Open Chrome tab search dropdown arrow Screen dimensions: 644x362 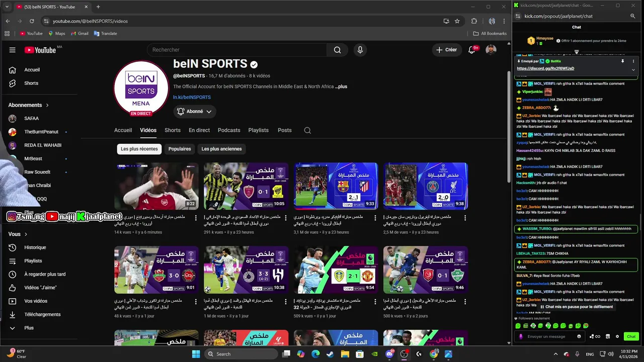7,7
